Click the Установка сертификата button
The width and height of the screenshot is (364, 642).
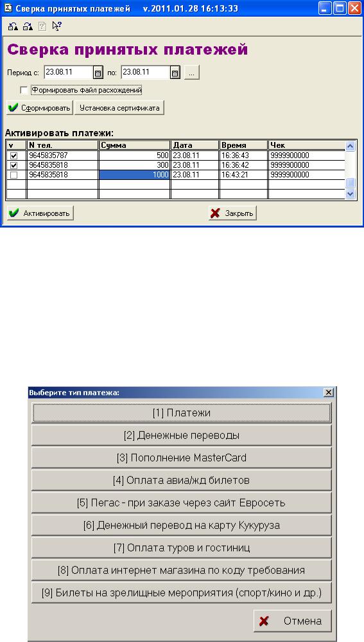tap(119, 108)
